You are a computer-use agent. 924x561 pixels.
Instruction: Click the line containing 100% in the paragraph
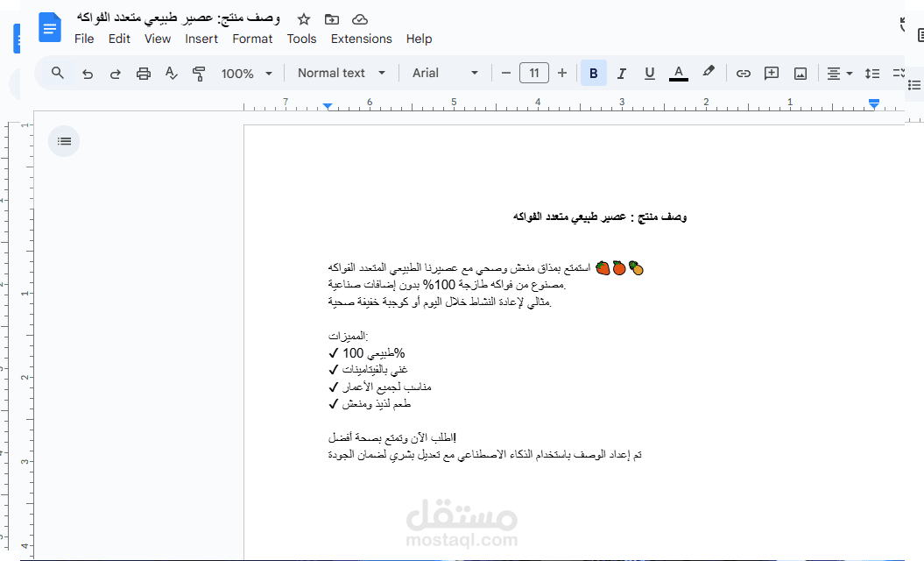(447, 285)
